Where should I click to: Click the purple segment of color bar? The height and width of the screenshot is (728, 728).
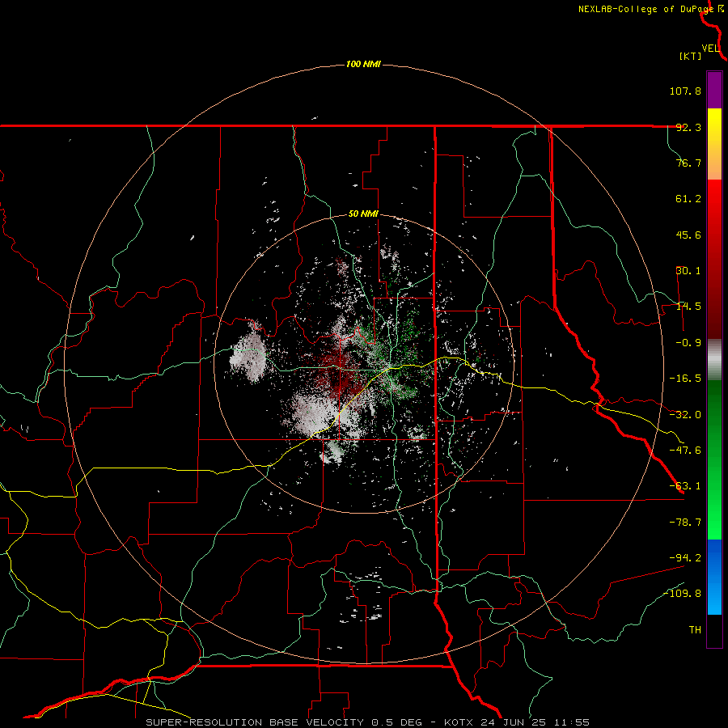[714, 90]
